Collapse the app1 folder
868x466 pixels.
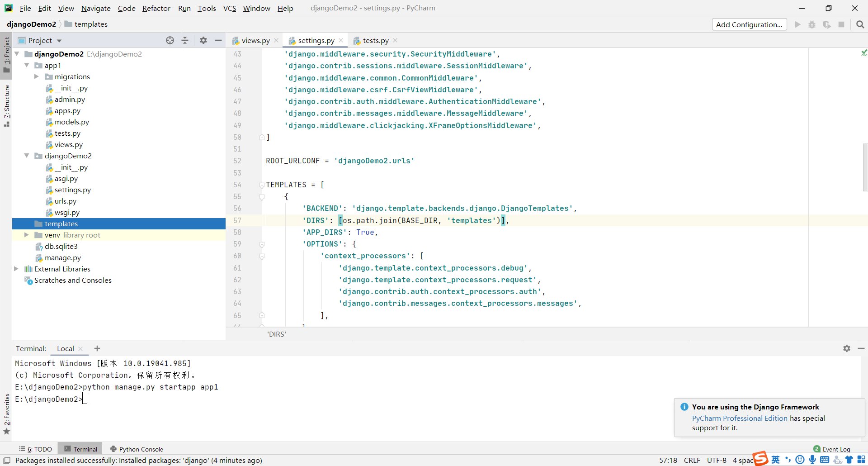[27, 65]
